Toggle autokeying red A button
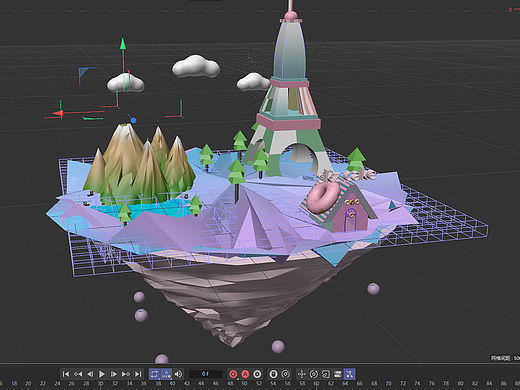This screenshot has width=520, height=390. click(x=245, y=374)
